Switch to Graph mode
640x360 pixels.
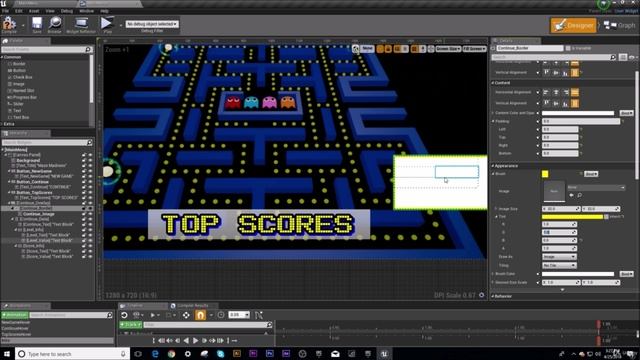tap(620, 25)
